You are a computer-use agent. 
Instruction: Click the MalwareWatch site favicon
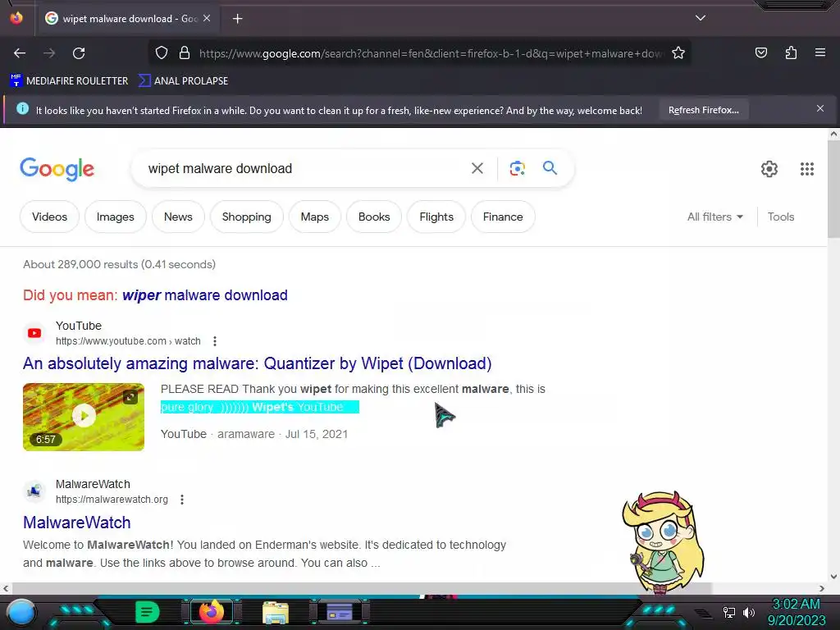tap(34, 491)
